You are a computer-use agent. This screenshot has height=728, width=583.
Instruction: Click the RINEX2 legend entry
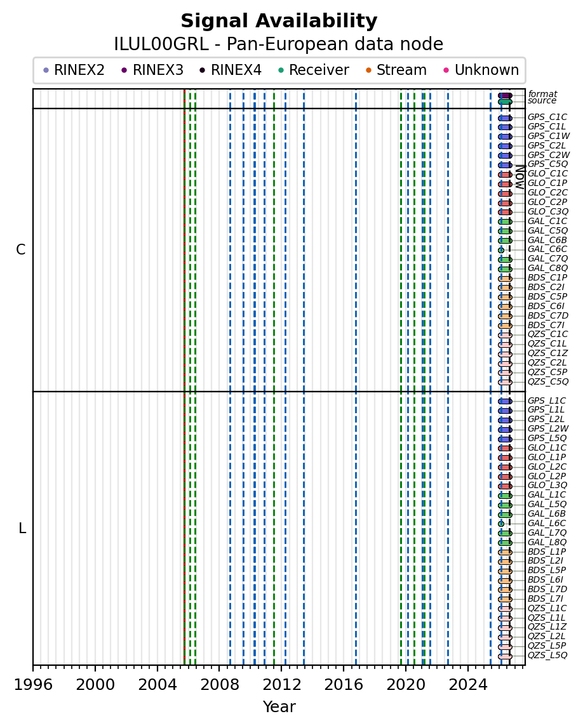pyautogui.click(x=74, y=70)
